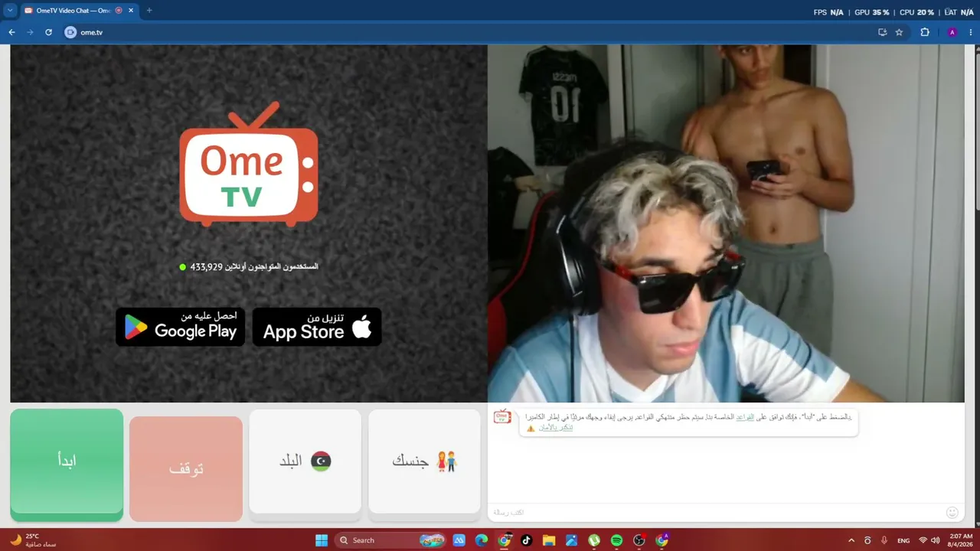Click the remote webcam video feed

pos(726,223)
